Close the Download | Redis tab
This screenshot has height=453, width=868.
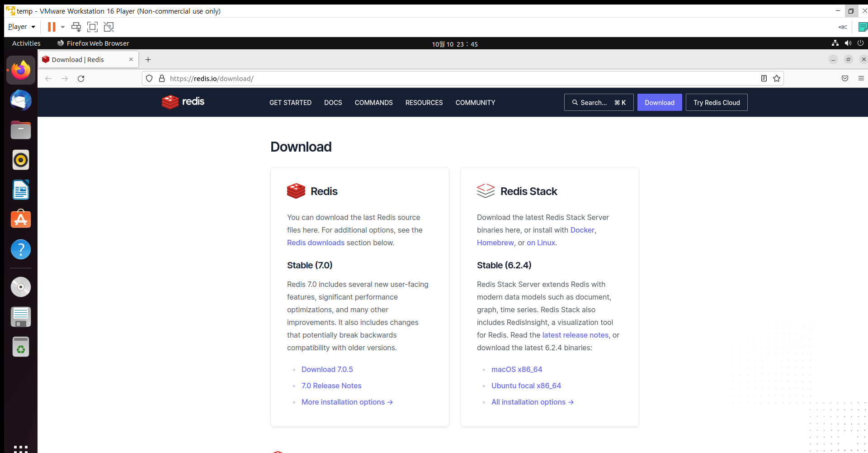coord(131,60)
